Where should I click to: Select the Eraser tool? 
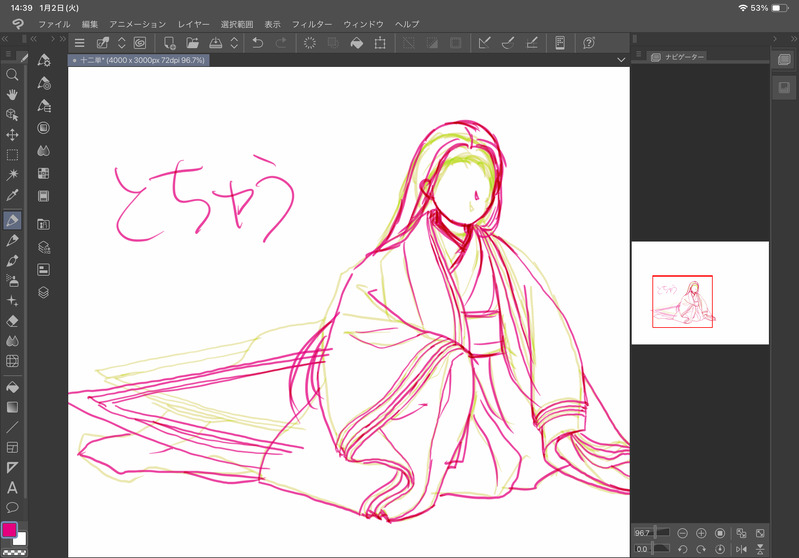pos(12,321)
